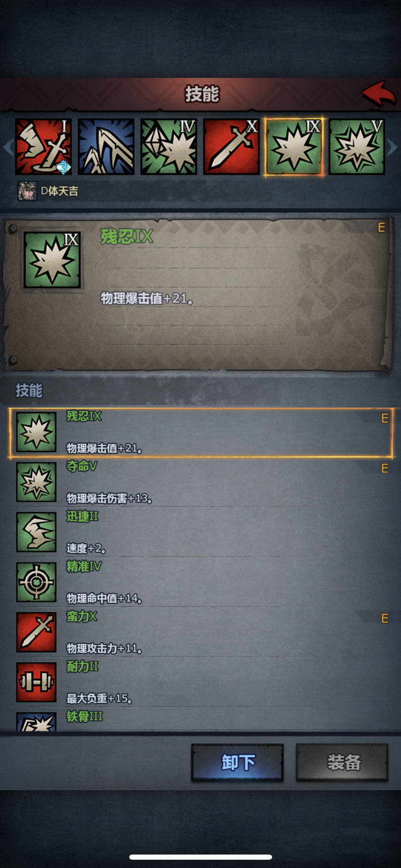
Task: Select the equipped skill slot marked IV
Action: pos(169,147)
